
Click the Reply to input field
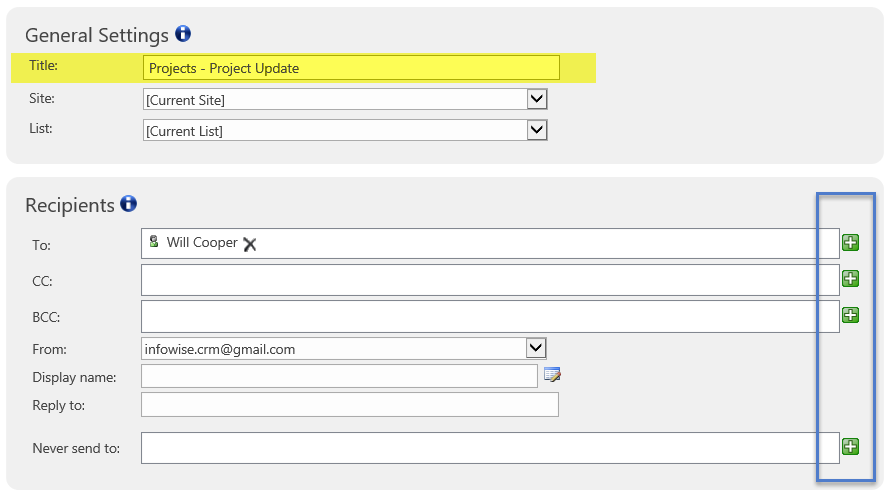coord(350,405)
